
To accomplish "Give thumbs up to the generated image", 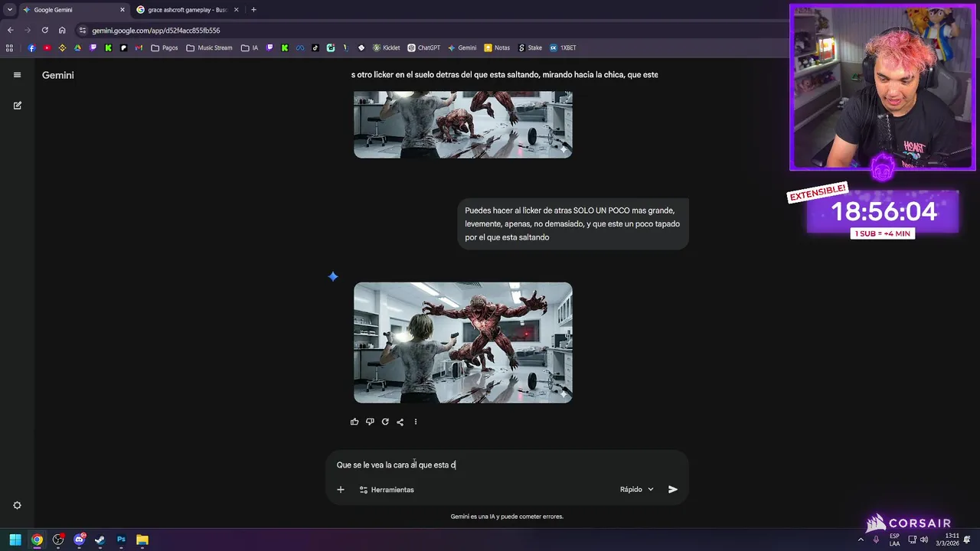I will [354, 422].
